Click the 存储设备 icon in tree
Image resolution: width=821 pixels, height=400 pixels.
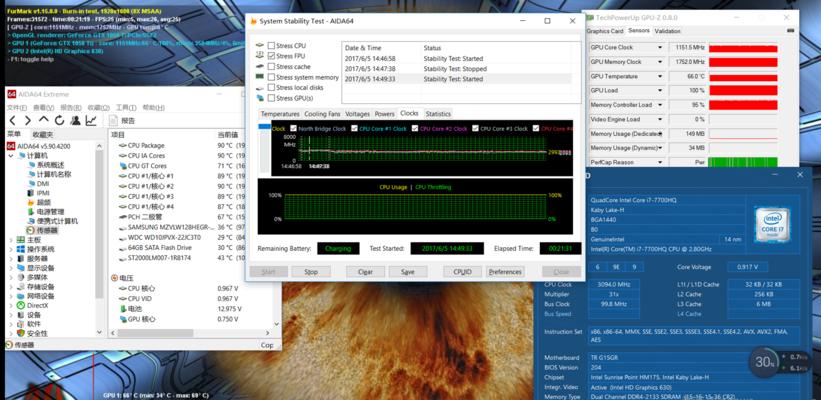coord(21,287)
